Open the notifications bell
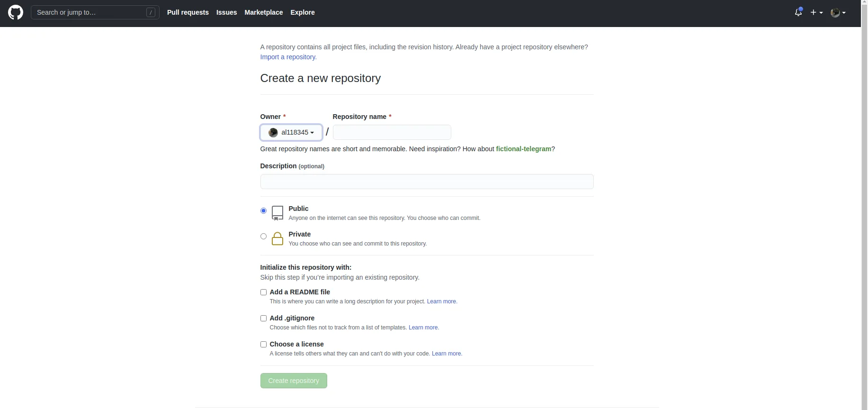Image resolution: width=868 pixels, height=410 pixels. tap(798, 12)
